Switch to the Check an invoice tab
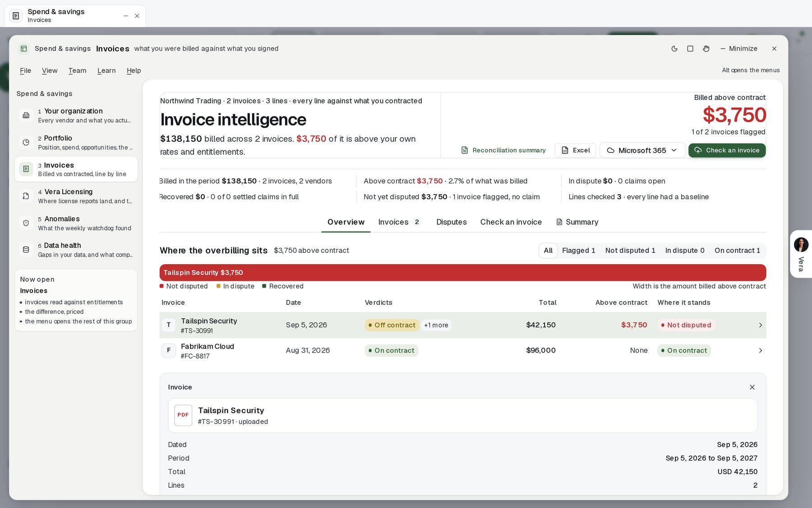812x508 pixels. (511, 222)
